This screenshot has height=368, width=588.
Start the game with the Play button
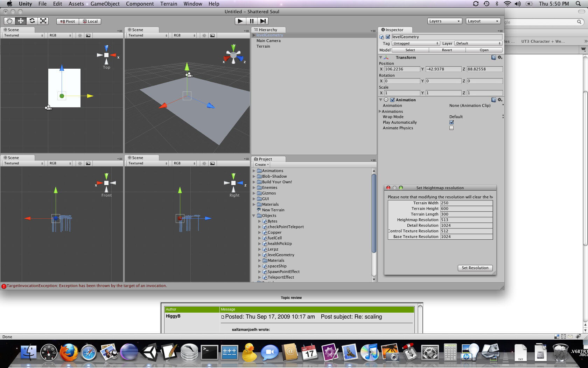point(240,21)
